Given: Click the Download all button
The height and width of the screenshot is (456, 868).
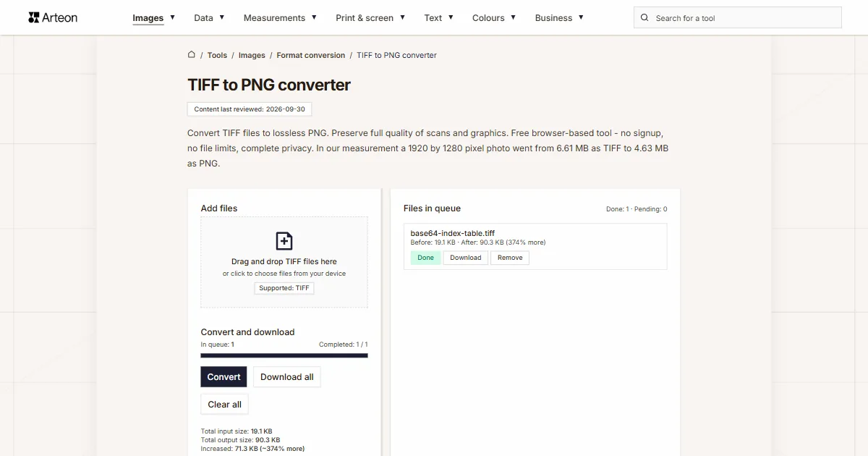Looking at the screenshot, I should pos(287,376).
